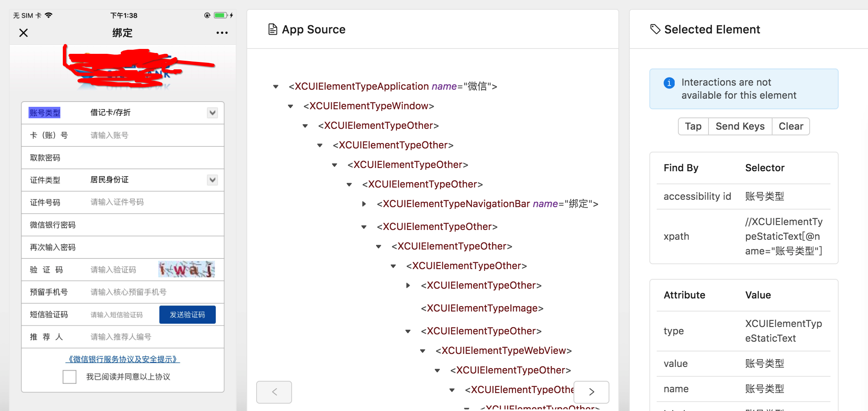
Task: Select the XCUIElementTypeImage tree item
Action: coord(482,308)
